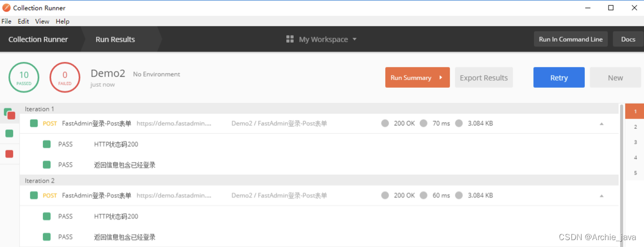The image size is (644, 247).
Task: Click the results vertical scrollbar
Action: pos(621,175)
